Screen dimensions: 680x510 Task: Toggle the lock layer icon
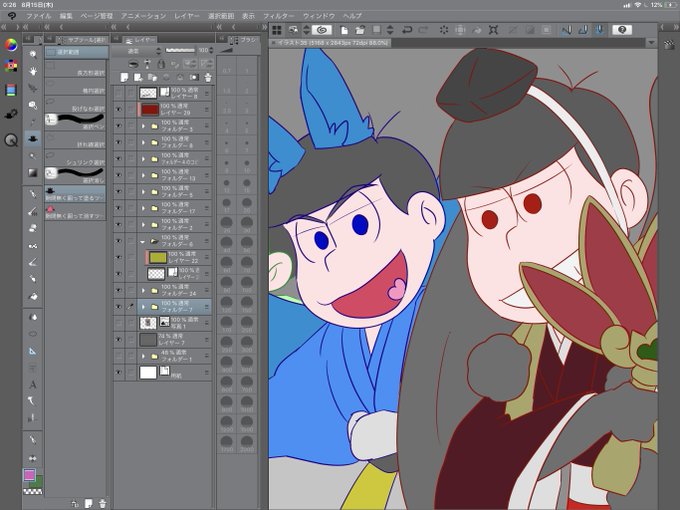pos(161,64)
